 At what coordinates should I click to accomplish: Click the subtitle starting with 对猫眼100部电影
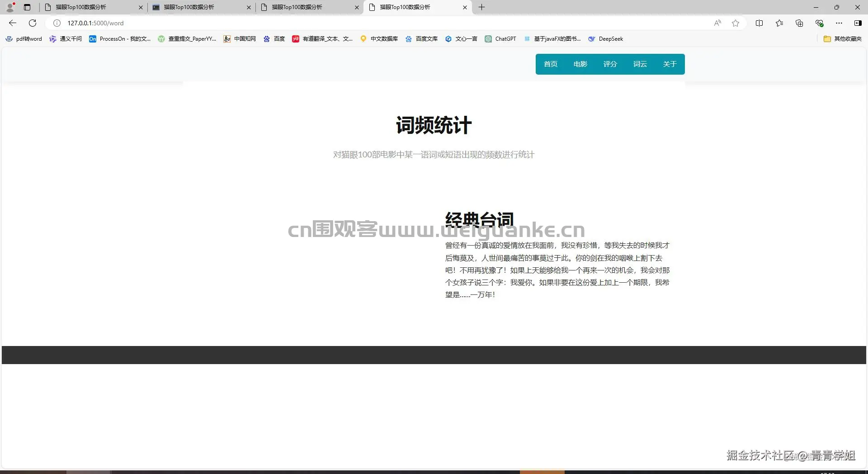coord(434,155)
